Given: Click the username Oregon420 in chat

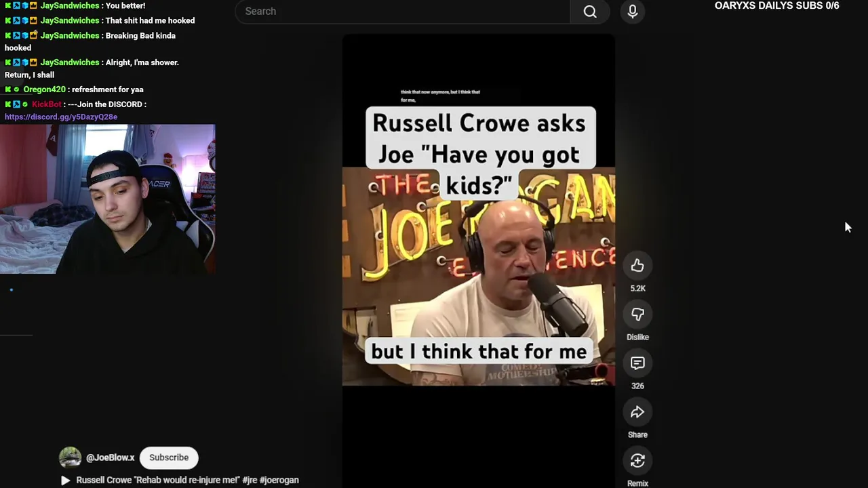Looking at the screenshot, I should click(x=44, y=89).
